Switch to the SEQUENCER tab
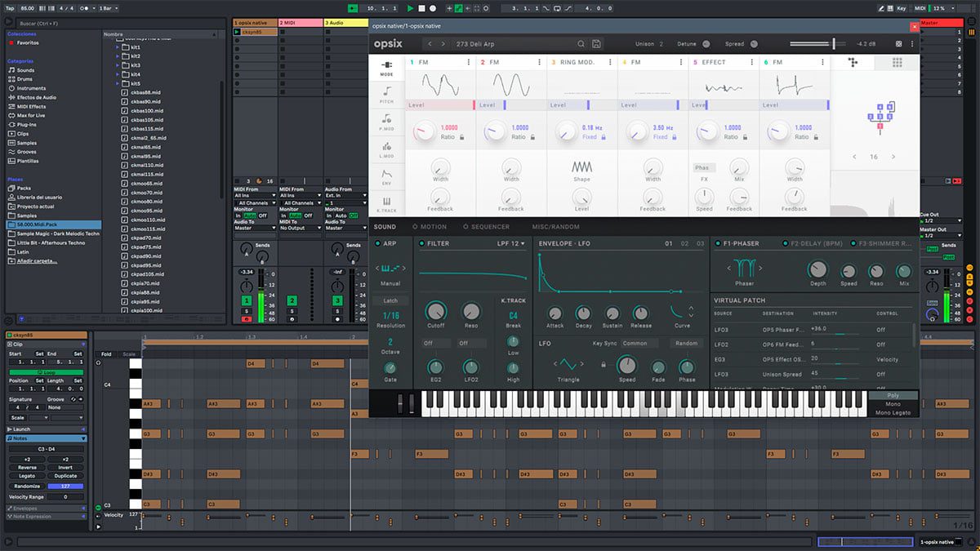Screen dimensions: 980x551 [486, 227]
